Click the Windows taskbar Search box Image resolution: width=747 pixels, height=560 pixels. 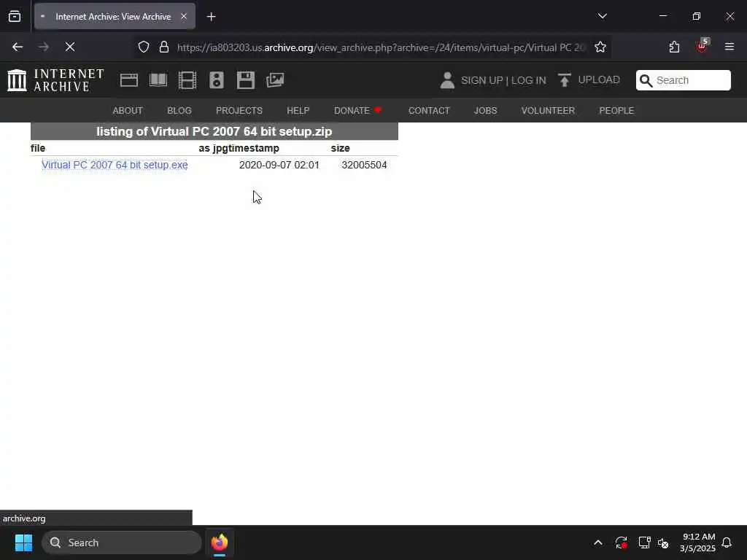click(x=122, y=542)
